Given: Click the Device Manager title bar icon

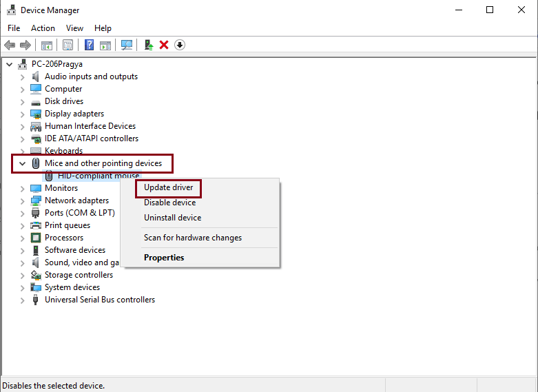Looking at the screenshot, I should (11, 10).
